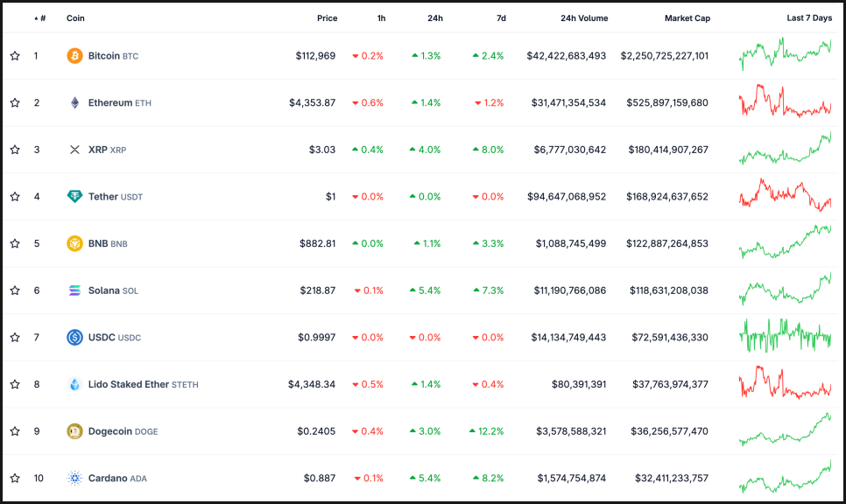
Task: Open XRP's 7-day sparkline chart
Action: [x=785, y=148]
